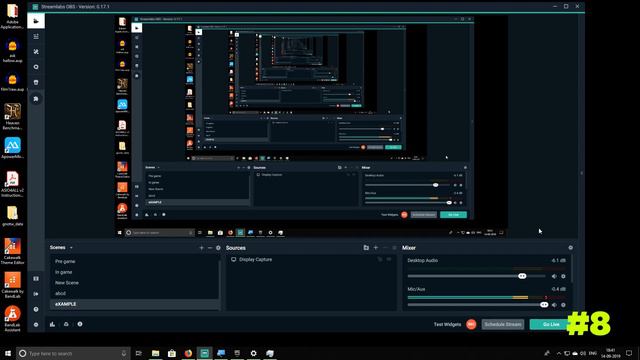Screen dimensions: 640x360
Task: Open the store icon in the left sidebar
Action: (36, 82)
